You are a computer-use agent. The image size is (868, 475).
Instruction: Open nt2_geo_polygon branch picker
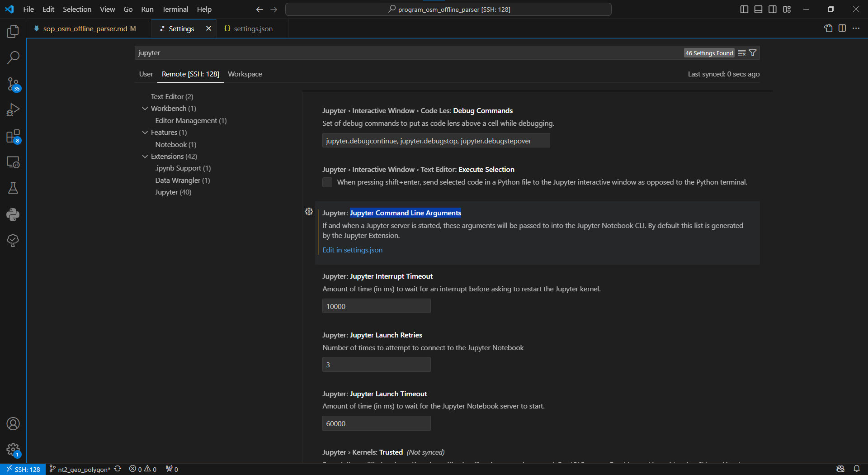click(x=80, y=469)
